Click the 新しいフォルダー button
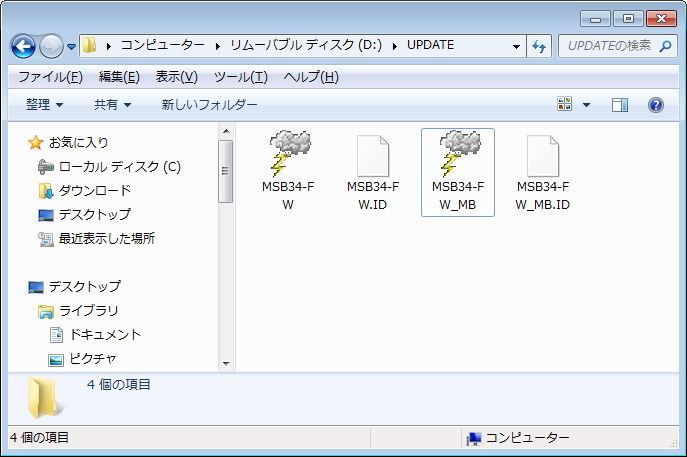The image size is (687, 457). pos(209,105)
